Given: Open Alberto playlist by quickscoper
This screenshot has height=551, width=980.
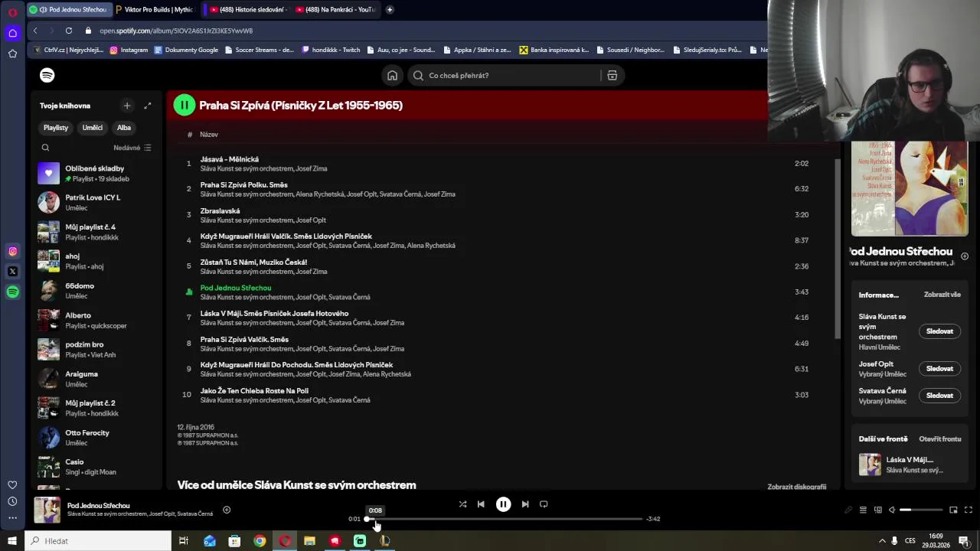Looking at the screenshot, I should click(x=96, y=320).
